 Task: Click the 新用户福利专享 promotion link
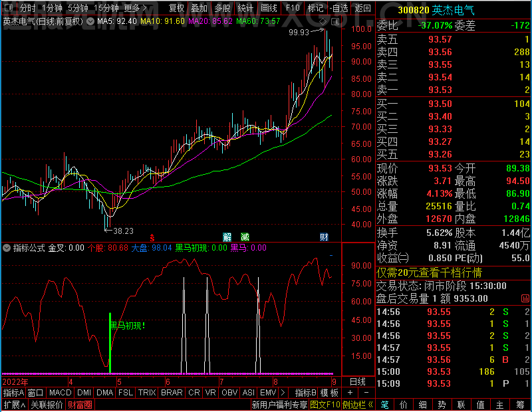point(279,405)
